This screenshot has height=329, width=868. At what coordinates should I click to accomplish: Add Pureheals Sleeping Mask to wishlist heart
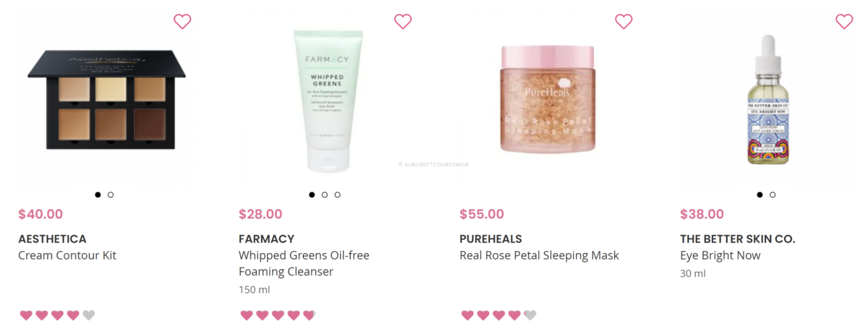624,22
